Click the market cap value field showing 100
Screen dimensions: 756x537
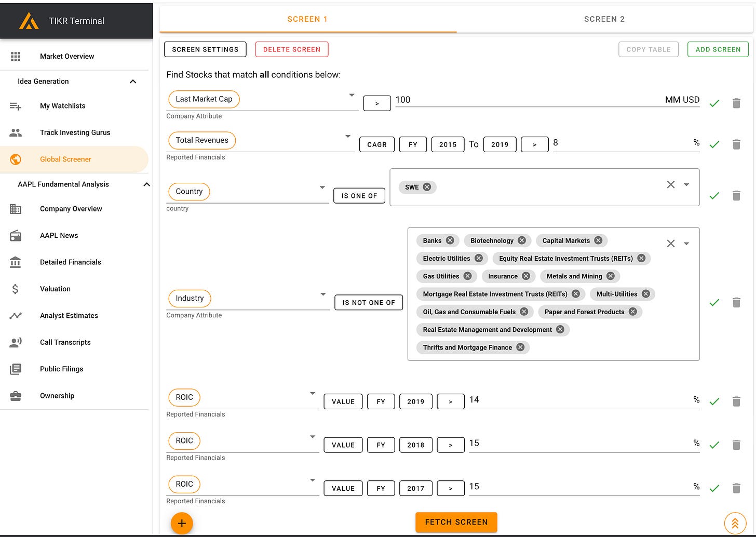(547, 100)
